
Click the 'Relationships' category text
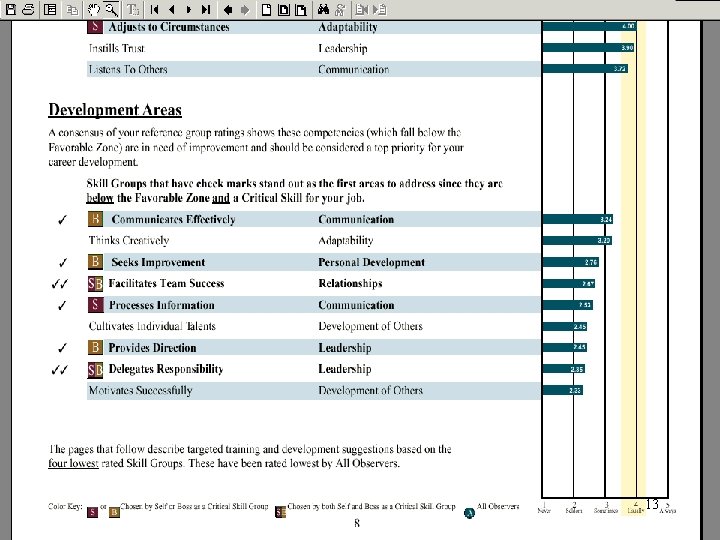(350, 283)
